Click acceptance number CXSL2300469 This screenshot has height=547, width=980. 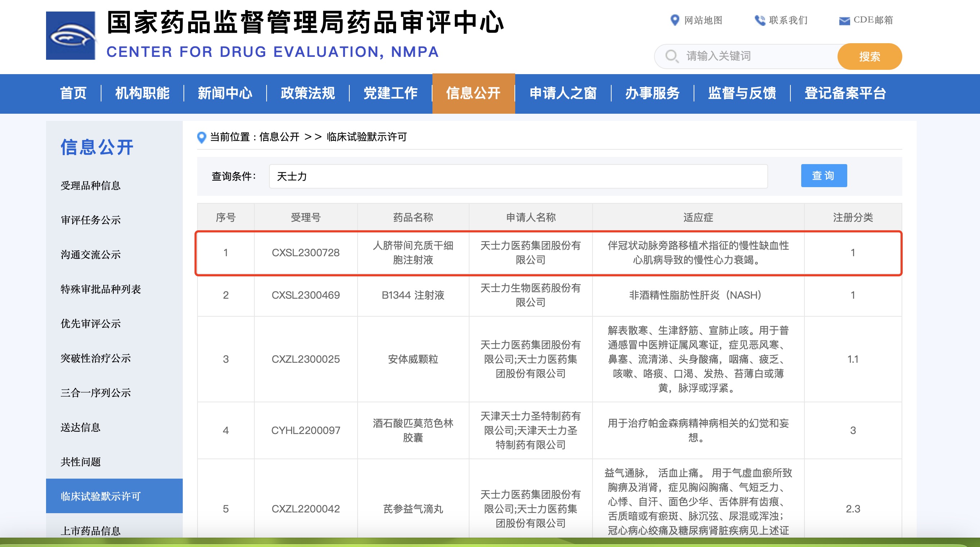[x=305, y=295]
